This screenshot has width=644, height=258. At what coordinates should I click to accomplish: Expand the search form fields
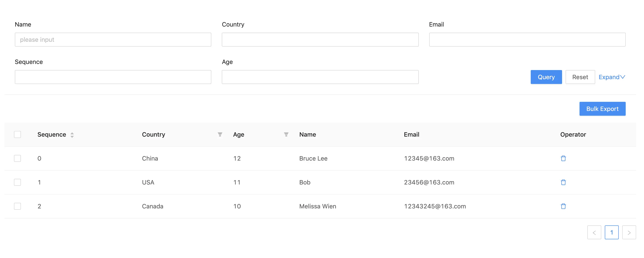pos(612,77)
